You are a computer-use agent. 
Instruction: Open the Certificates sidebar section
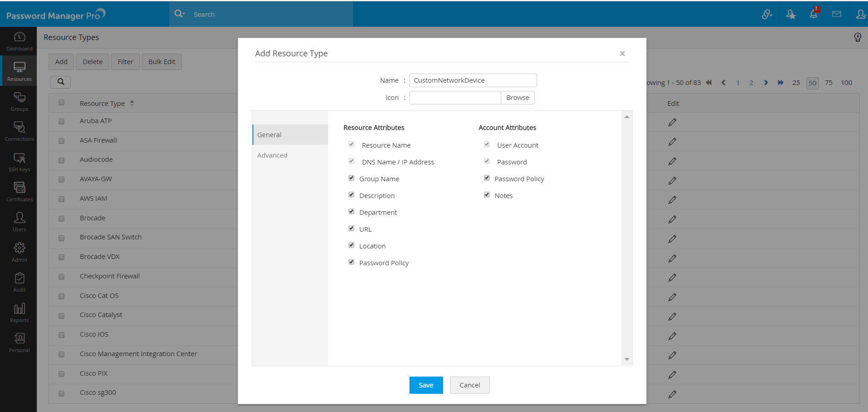pos(19,192)
